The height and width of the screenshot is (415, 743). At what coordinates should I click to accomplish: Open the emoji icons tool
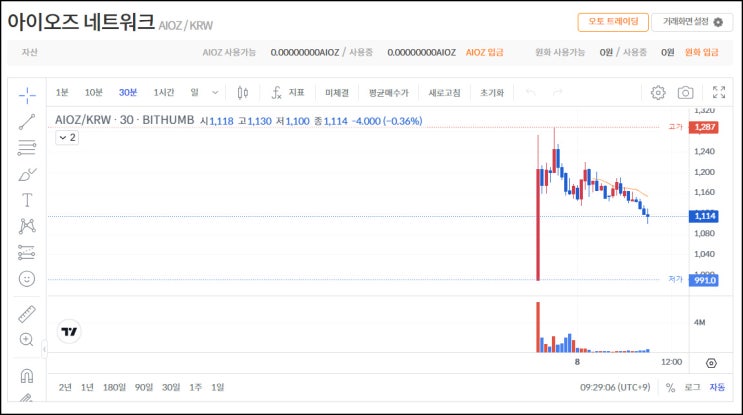tap(27, 279)
